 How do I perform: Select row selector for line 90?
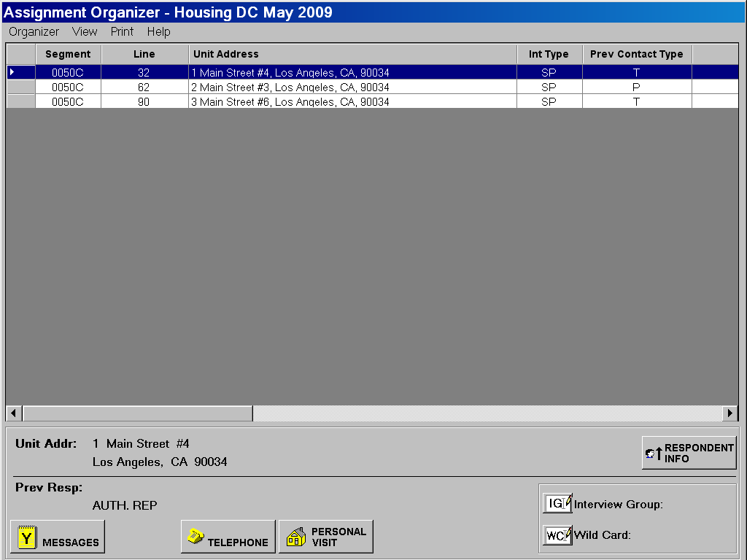tap(20, 101)
